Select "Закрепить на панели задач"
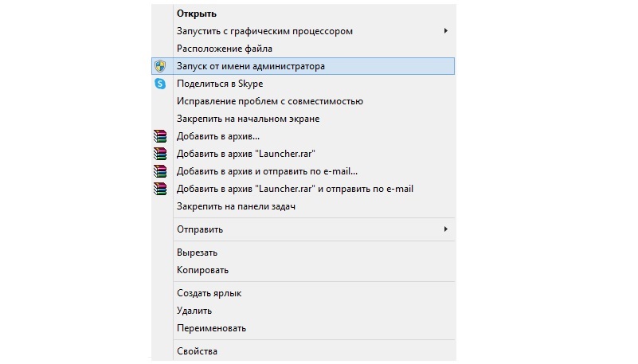The image size is (638, 364). [237, 206]
